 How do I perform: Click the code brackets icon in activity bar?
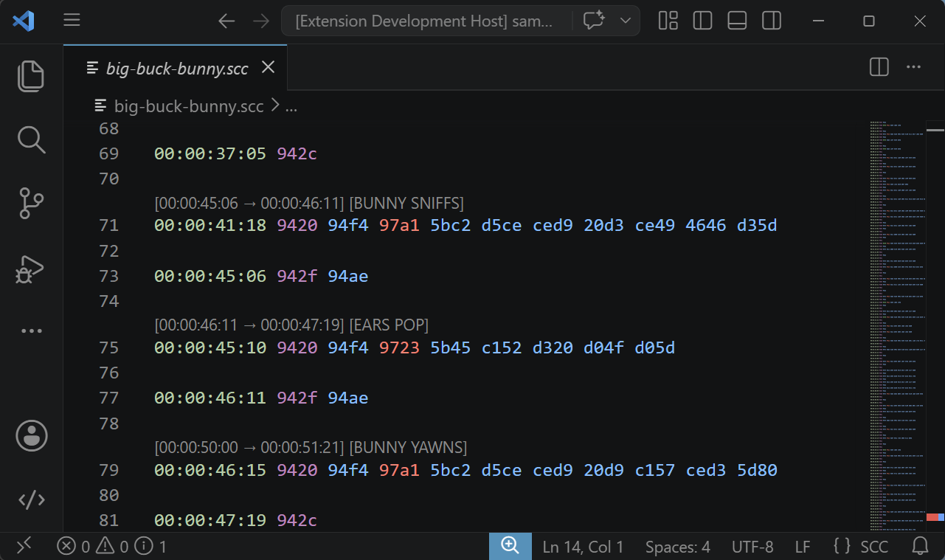pyautogui.click(x=31, y=500)
